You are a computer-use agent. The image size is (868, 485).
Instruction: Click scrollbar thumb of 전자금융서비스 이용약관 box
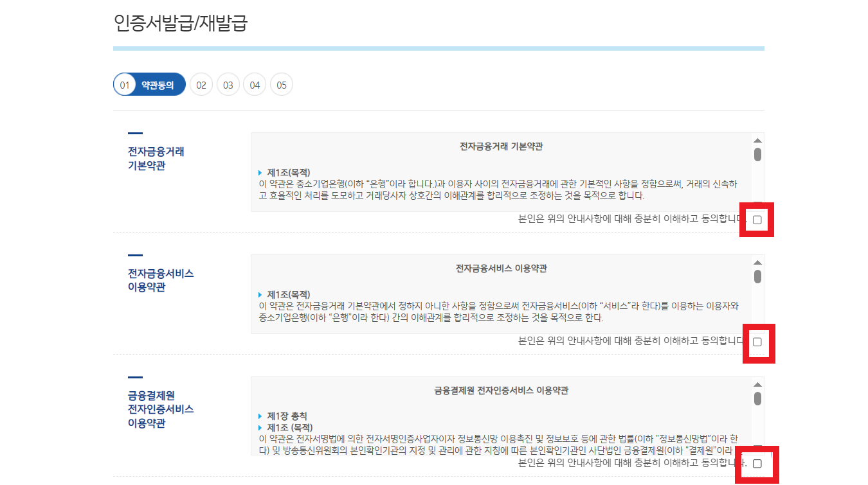point(757,278)
